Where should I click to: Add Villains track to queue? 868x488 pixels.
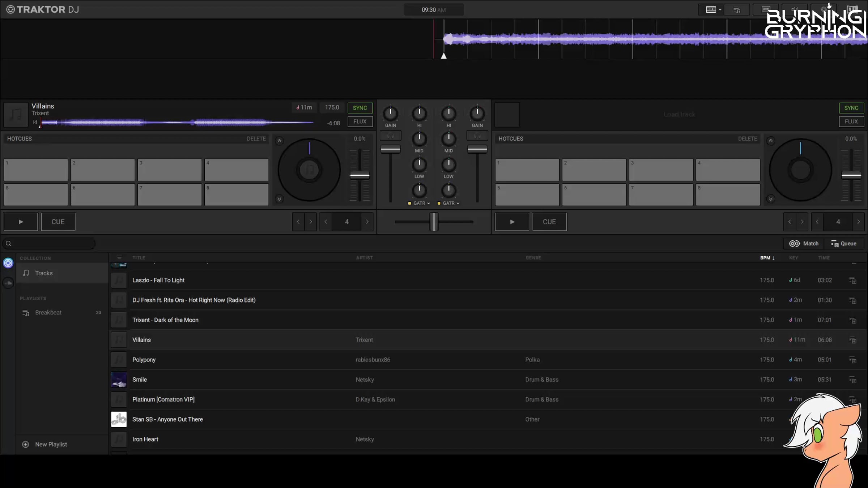(x=853, y=340)
